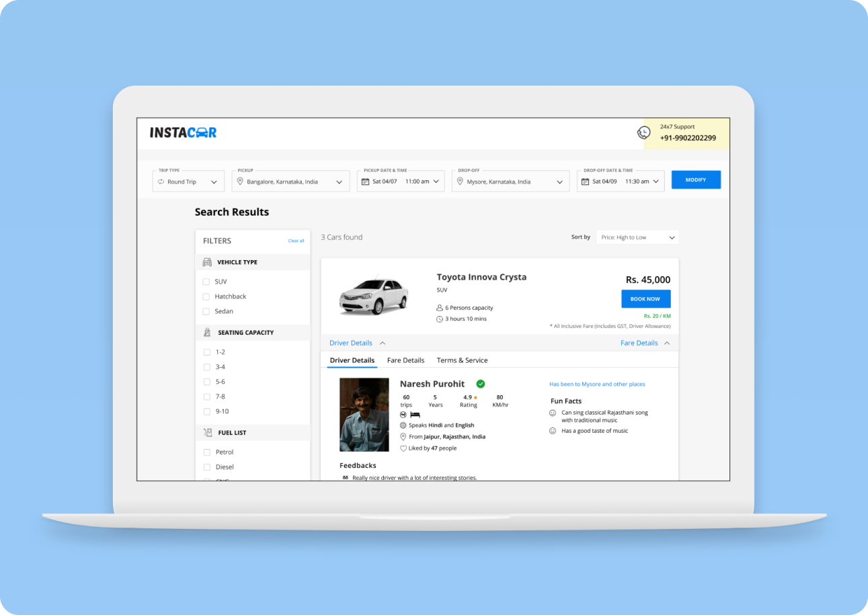Click the InstaCar logo

click(183, 132)
